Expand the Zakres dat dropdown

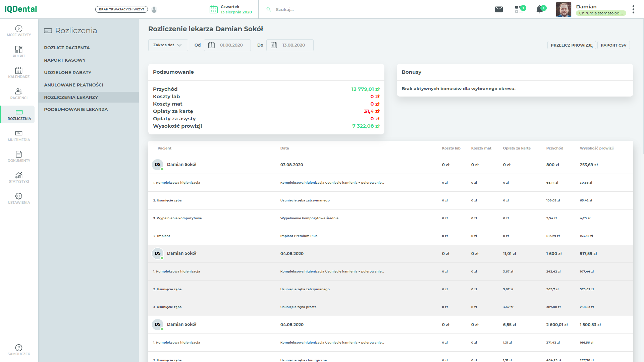click(x=168, y=45)
